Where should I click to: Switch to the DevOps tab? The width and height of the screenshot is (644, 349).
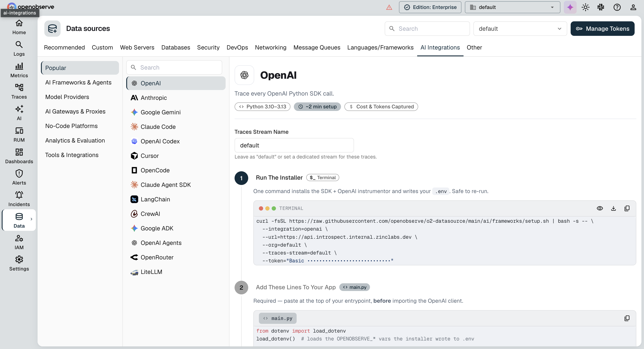click(237, 47)
